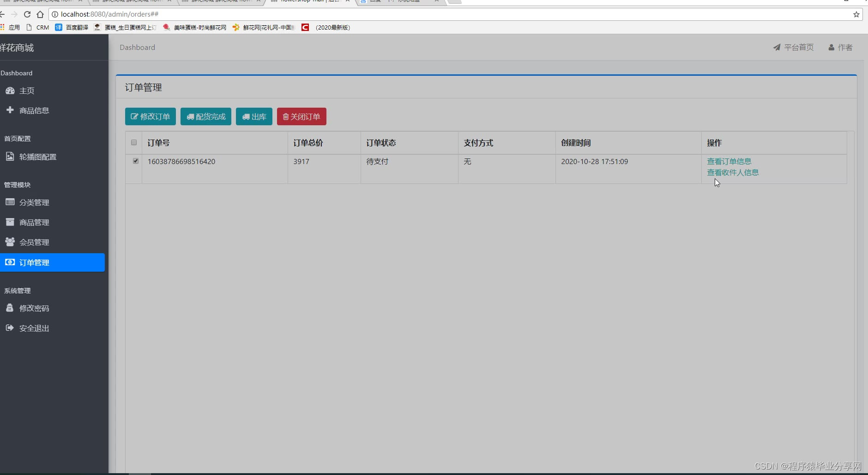Click the archive icon beside 商品管理

pos(10,222)
